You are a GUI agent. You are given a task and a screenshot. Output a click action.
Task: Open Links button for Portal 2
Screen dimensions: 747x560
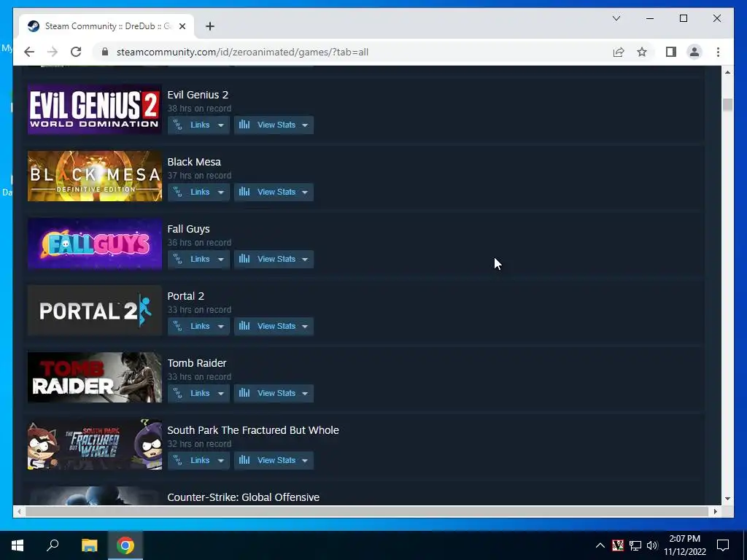198,326
